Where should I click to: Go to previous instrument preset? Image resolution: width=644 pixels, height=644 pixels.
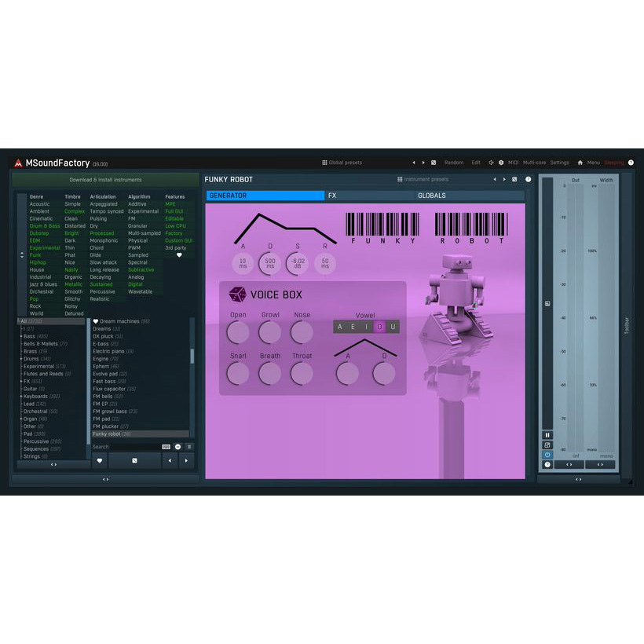click(495, 179)
